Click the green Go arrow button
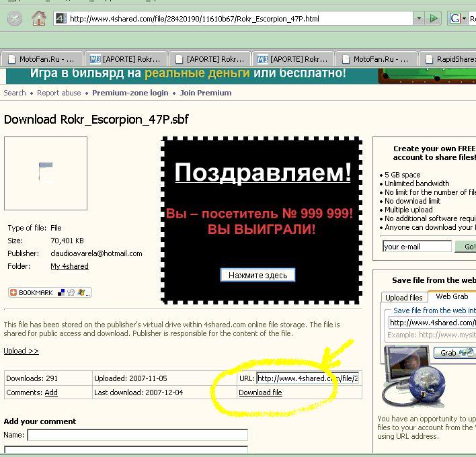The width and height of the screenshot is (476, 457). coord(434,19)
